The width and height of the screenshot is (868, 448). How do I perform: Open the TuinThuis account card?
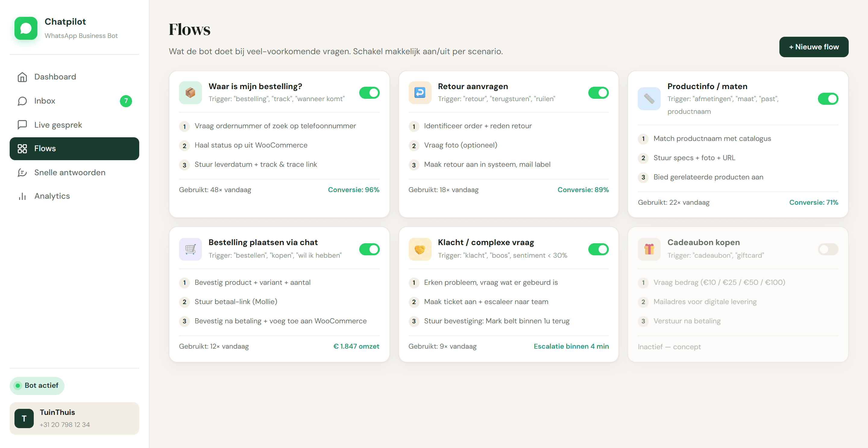coord(74,418)
